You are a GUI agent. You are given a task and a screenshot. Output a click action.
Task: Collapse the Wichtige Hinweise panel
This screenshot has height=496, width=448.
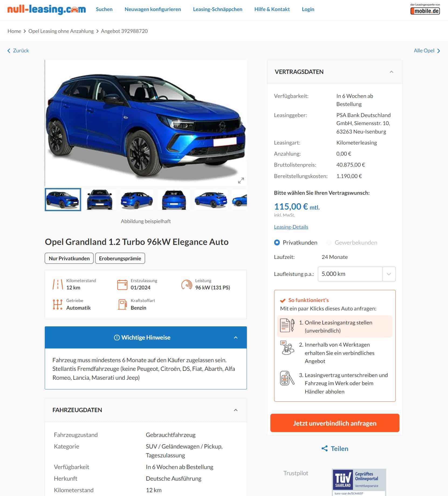coord(236,337)
